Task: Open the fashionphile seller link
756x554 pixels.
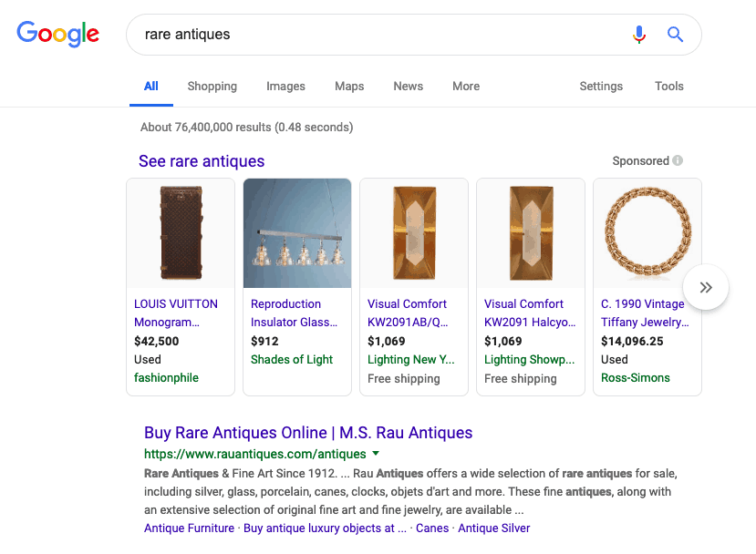Action: pyautogui.click(x=166, y=377)
